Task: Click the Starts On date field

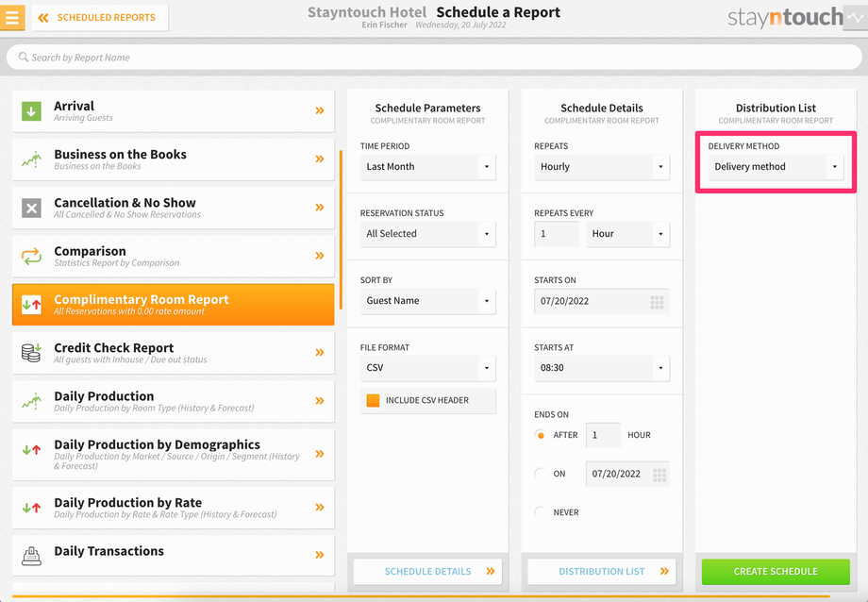Action: (602, 301)
